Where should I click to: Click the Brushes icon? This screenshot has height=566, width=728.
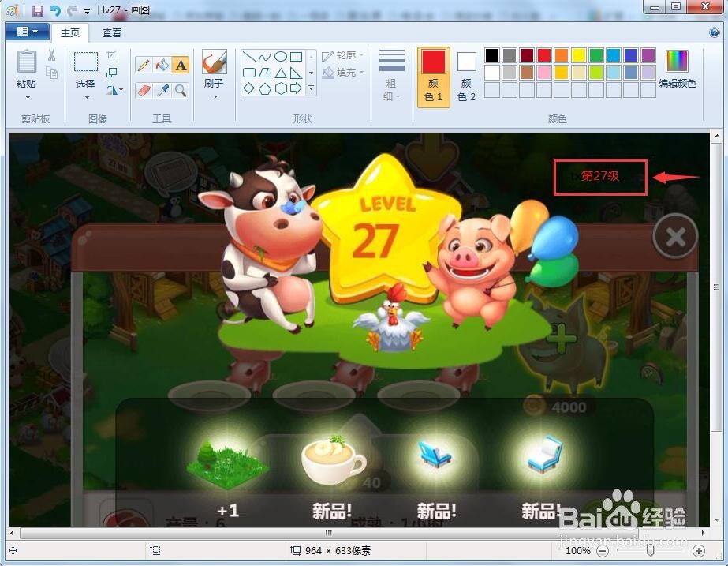214,62
